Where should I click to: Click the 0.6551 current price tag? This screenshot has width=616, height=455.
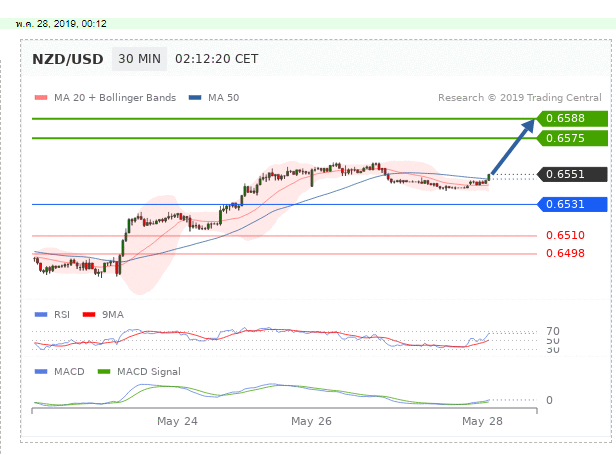pyautogui.click(x=572, y=174)
